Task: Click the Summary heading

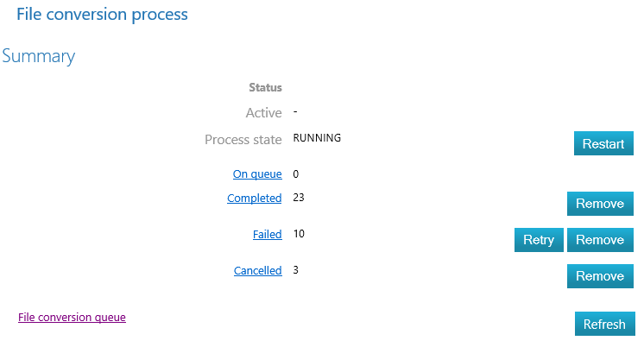Action: (39, 57)
